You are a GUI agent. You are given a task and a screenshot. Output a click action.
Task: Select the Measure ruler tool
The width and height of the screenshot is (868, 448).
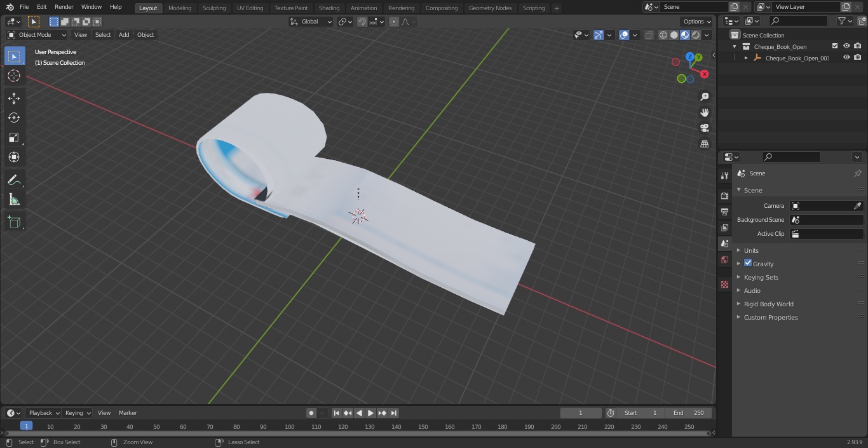(x=14, y=200)
